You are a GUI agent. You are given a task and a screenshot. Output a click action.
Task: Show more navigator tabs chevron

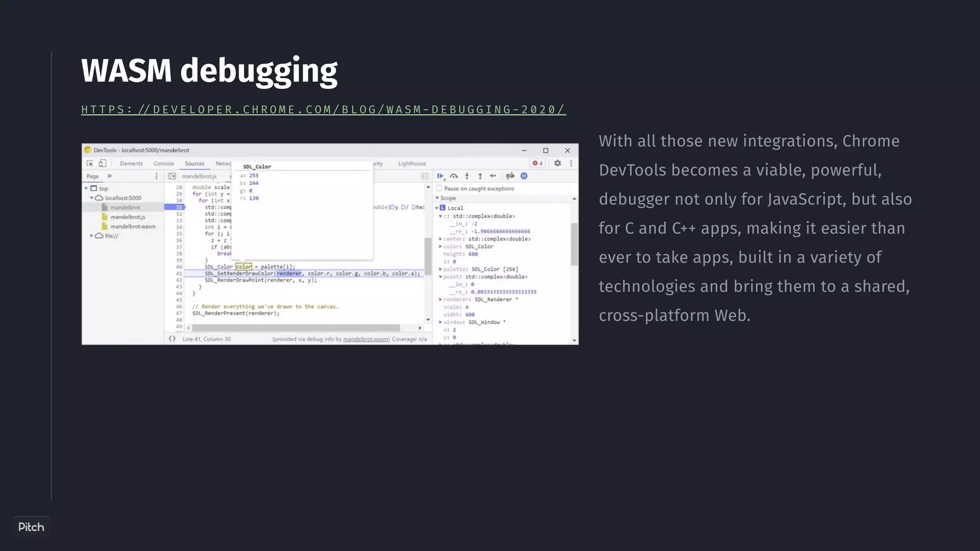click(110, 176)
